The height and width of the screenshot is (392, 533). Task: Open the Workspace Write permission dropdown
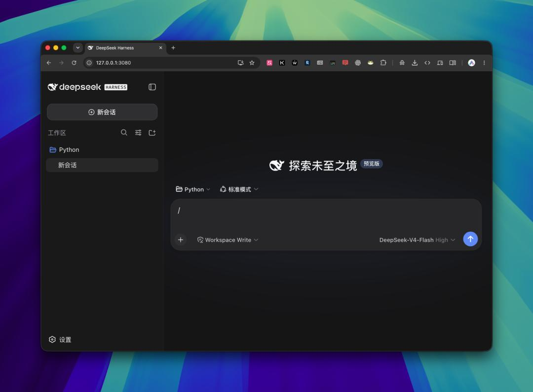point(228,240)
